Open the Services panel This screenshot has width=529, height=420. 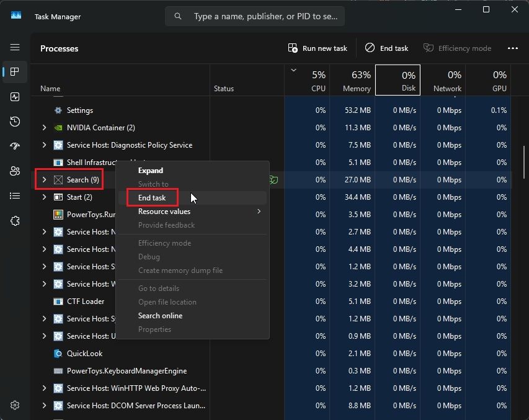(14, 221)
